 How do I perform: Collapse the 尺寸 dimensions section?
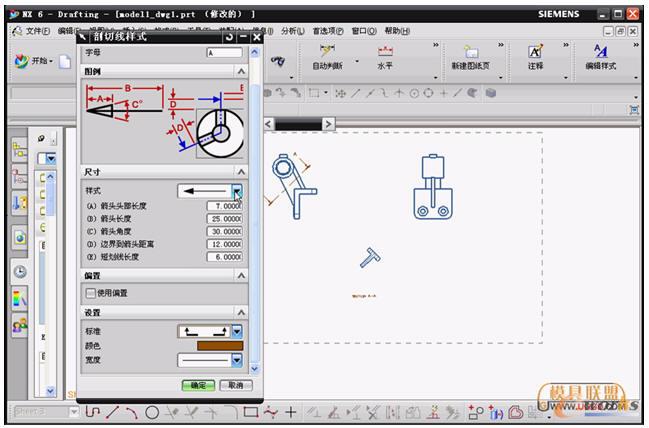tap(241, 172)
